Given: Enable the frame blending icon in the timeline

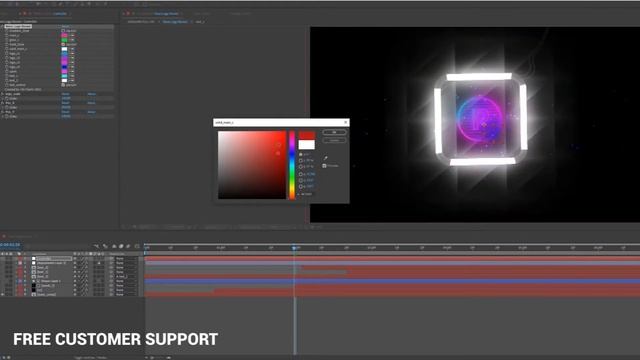Looking at the screenshot, I should click(121, 246).
